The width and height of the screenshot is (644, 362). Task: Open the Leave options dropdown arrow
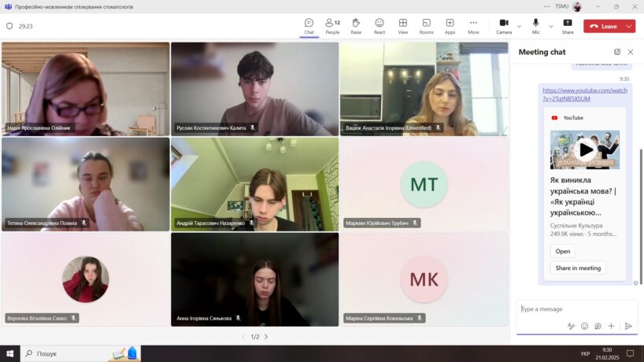tap(629, 26)
